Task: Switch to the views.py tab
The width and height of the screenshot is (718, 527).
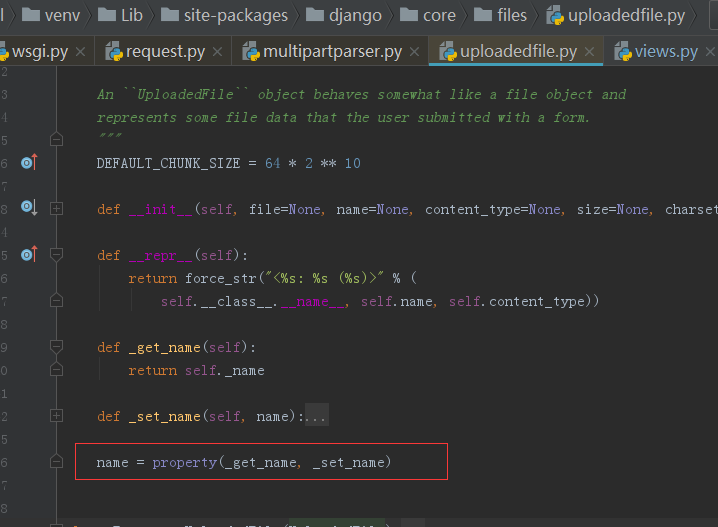Action: pyautogui.click(x=658, y=51)
